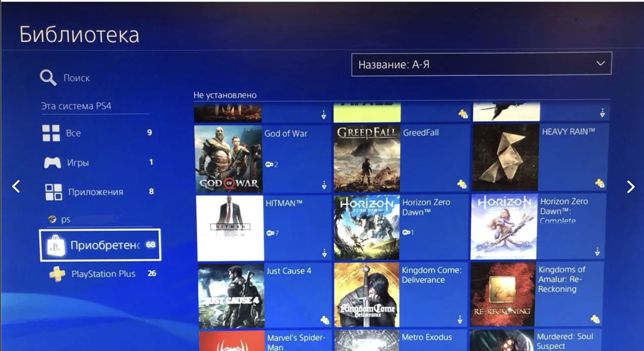644x351 pixels.
Task: Click the PS Plus lock icon on GreedFall
Action: coord(462,184)
